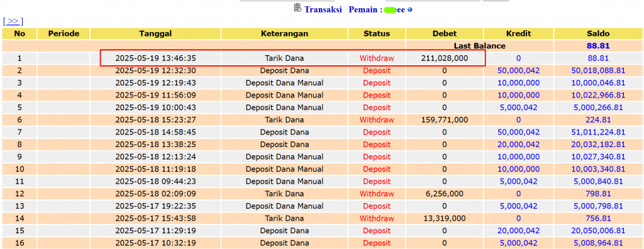Click the blue info icon after player name
The image size is (644, 249).
click(x=409, y=10)
